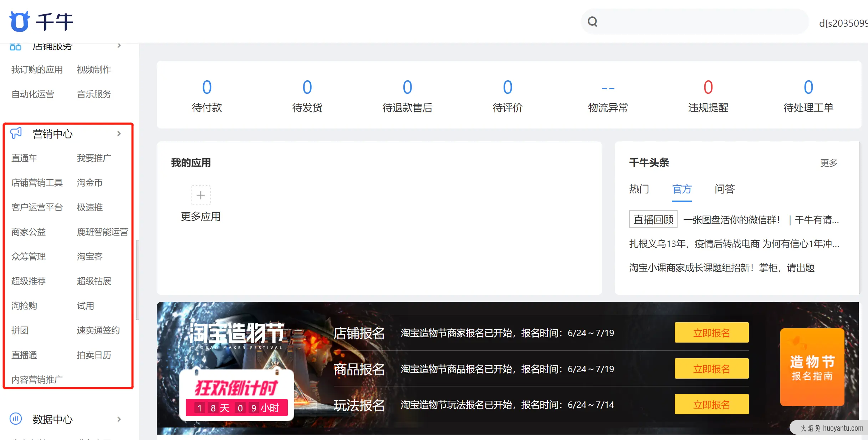868x440 pixels.
Task: Open 音乐服务 menu item
Action: tap(94, 94)
